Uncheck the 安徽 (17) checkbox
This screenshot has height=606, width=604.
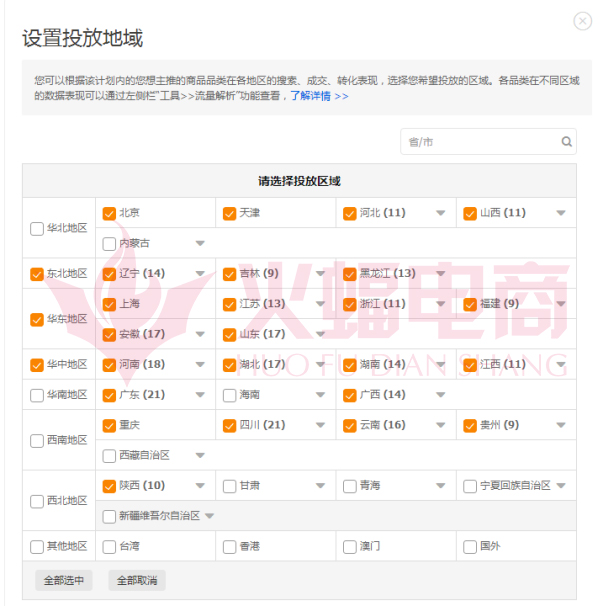pyautogui.click(x=109, y=335)
